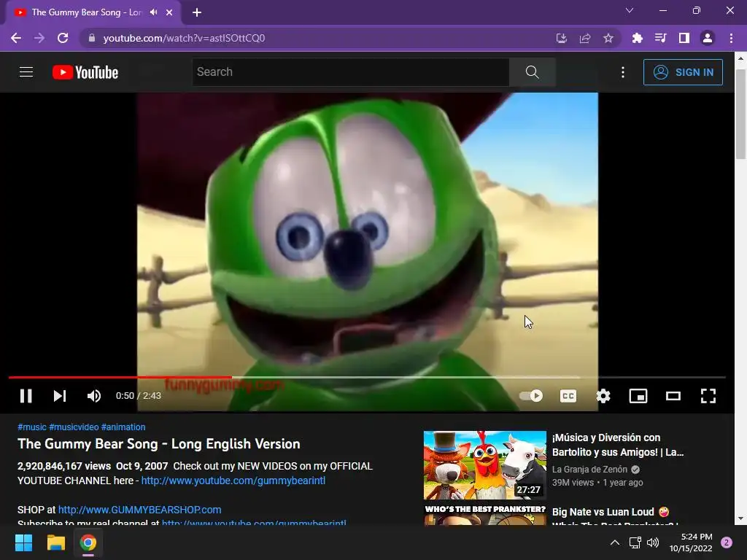Click the #animation hashtag
This screenshot has width=747, height=560.
click(123, 427)
